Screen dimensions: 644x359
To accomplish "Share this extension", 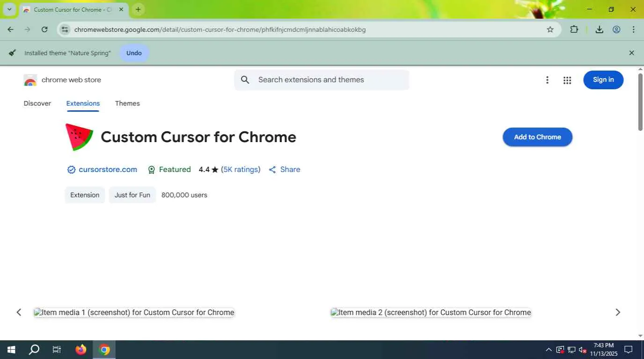I will click(285, 170).
